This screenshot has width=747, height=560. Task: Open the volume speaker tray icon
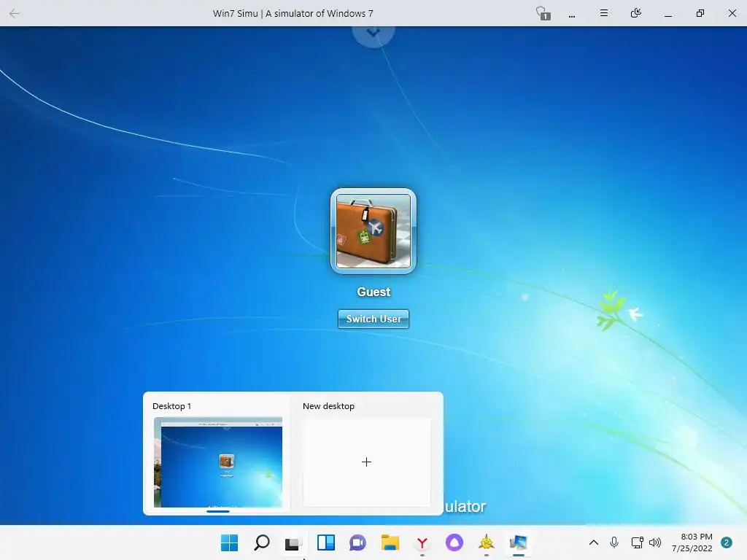(655, 542)
